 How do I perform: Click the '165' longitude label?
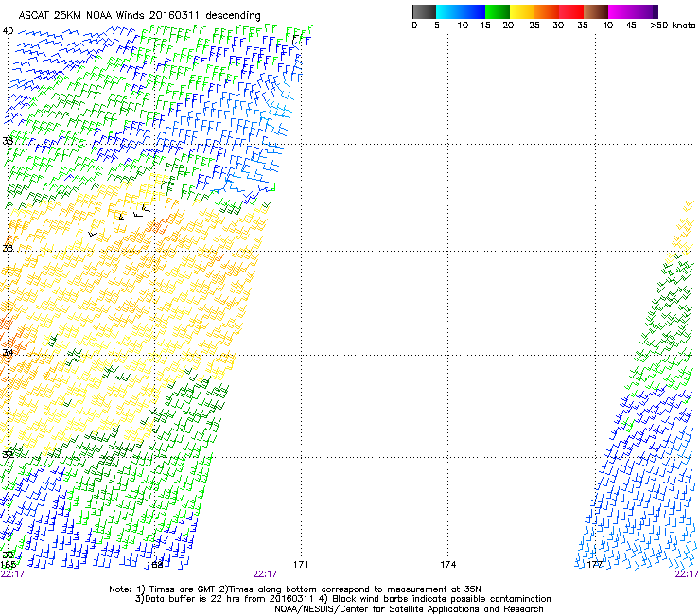(8, 565)
